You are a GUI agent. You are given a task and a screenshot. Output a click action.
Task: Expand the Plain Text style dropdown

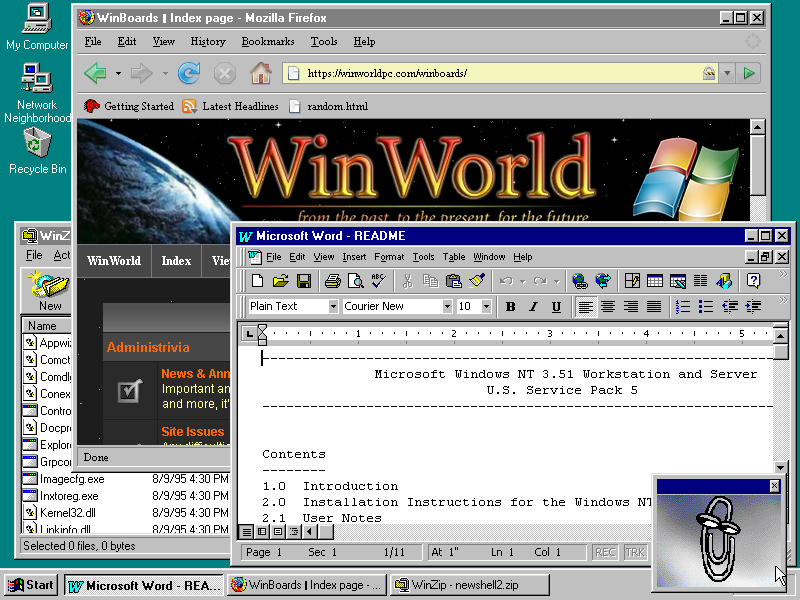333,306
